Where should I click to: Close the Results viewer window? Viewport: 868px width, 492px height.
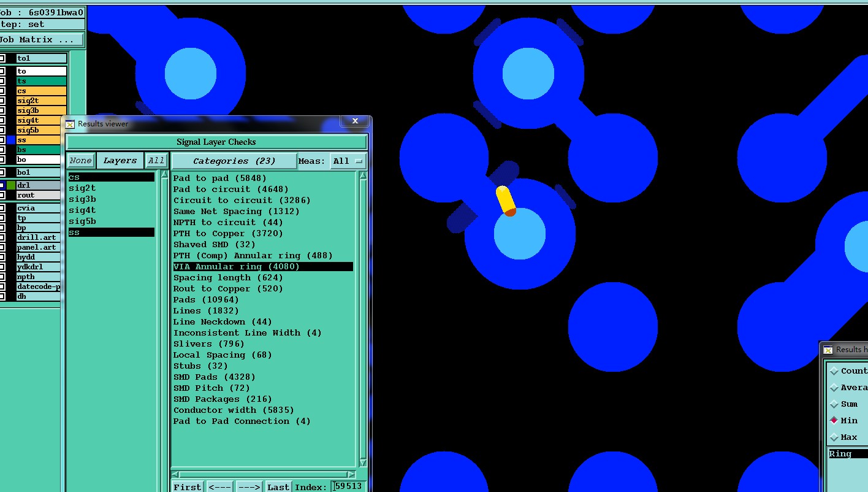[x=355, y=121]
